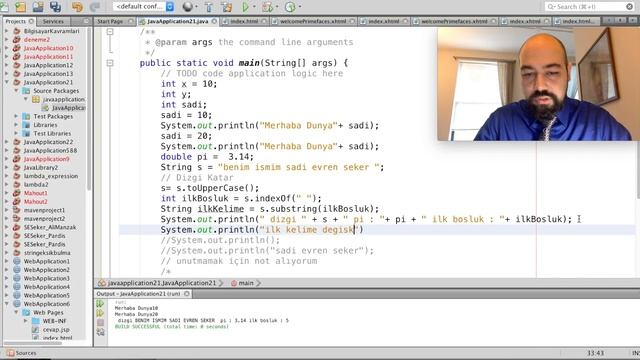
Task: Expand the WEB-INF folder node
Action: click(26, 321)
